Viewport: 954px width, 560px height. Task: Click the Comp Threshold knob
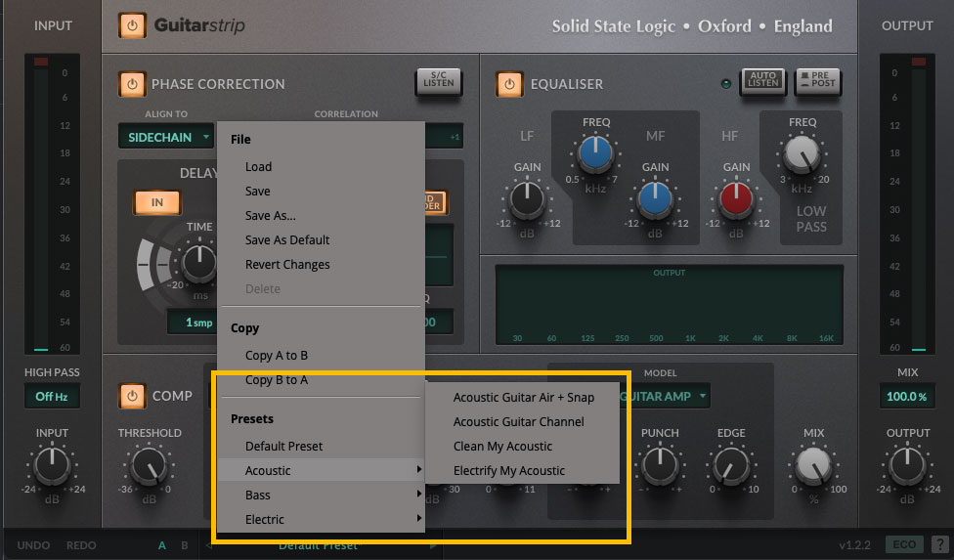tap(149, 465)
